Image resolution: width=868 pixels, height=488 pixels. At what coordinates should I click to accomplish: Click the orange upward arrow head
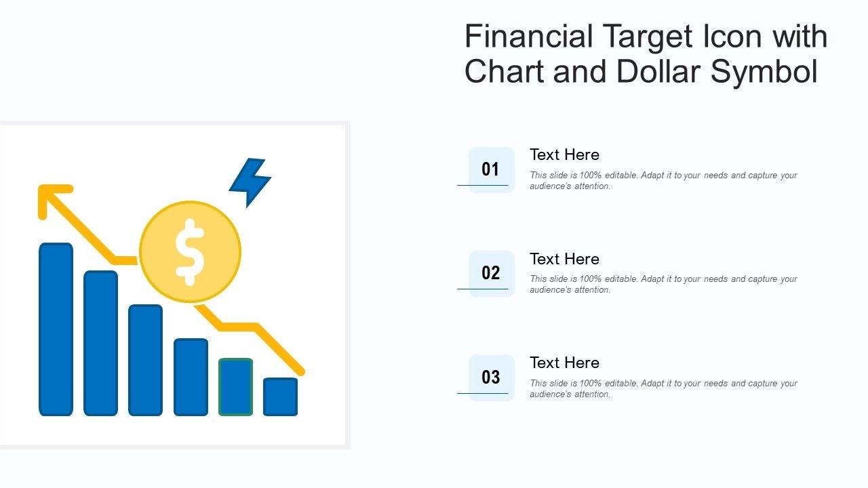(52, 197)
